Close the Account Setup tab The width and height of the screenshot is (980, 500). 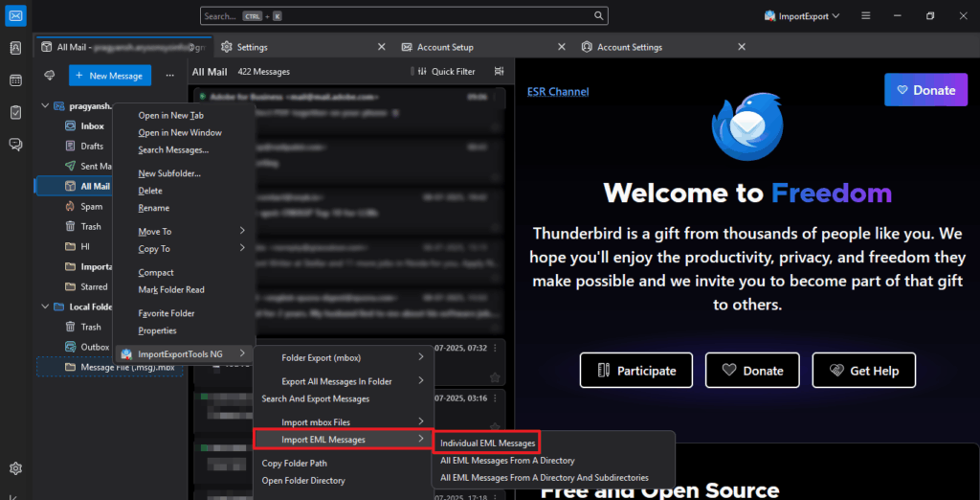tap(562, 47)
